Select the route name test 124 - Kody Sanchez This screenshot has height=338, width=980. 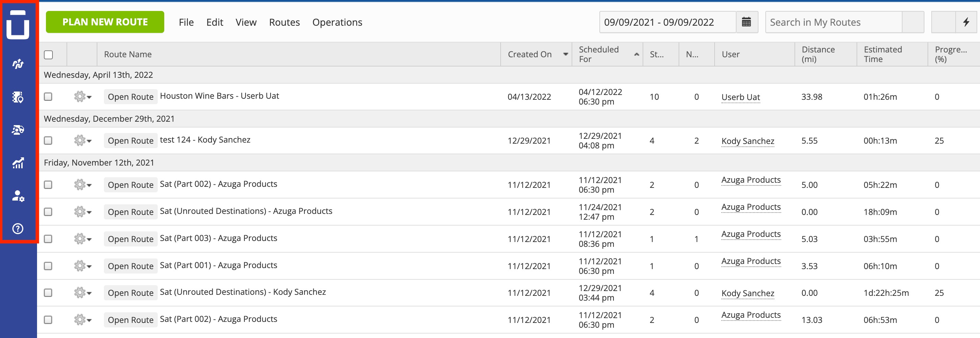point(205,140)
